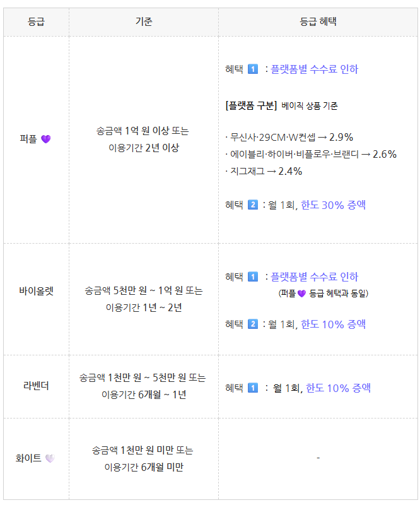Click the purple heart beside 퍼플
The width and height of the screenshot is (420, 505).
pos(45,140)
